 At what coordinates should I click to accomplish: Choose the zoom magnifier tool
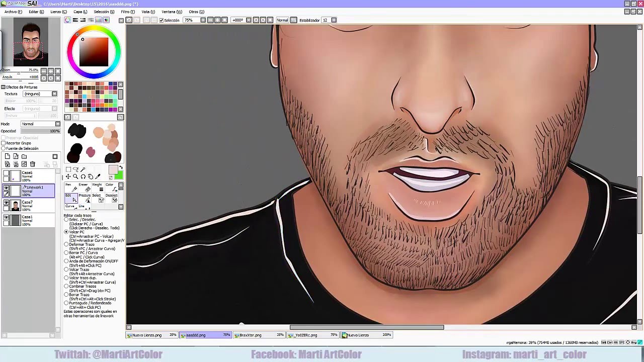click(x=75, y=176)
